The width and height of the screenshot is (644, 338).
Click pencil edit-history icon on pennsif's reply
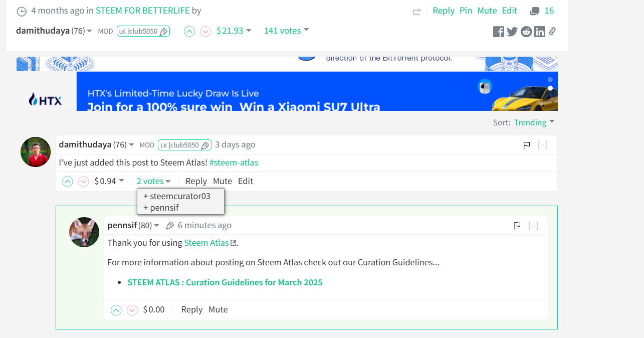170,226
